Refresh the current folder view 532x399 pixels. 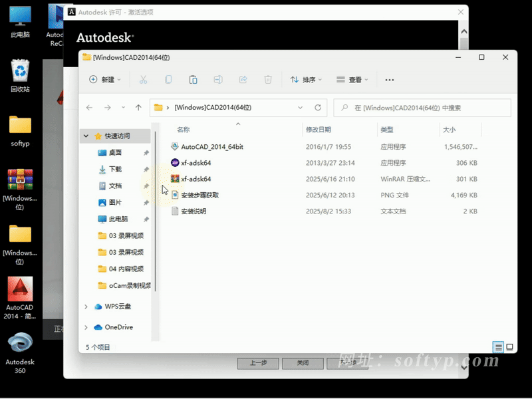pyautogui.click(x=318, y=108)
